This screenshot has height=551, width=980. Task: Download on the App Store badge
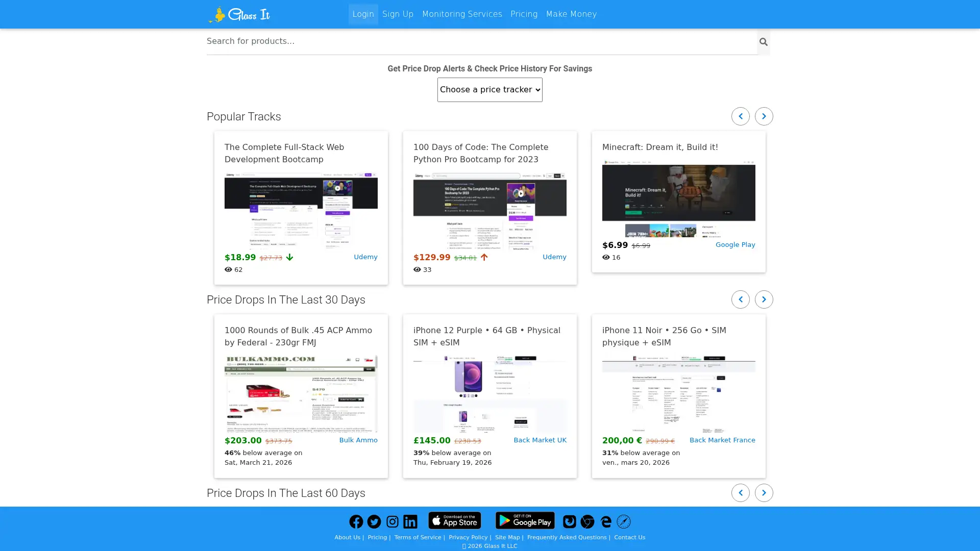(x=454, y=520)
